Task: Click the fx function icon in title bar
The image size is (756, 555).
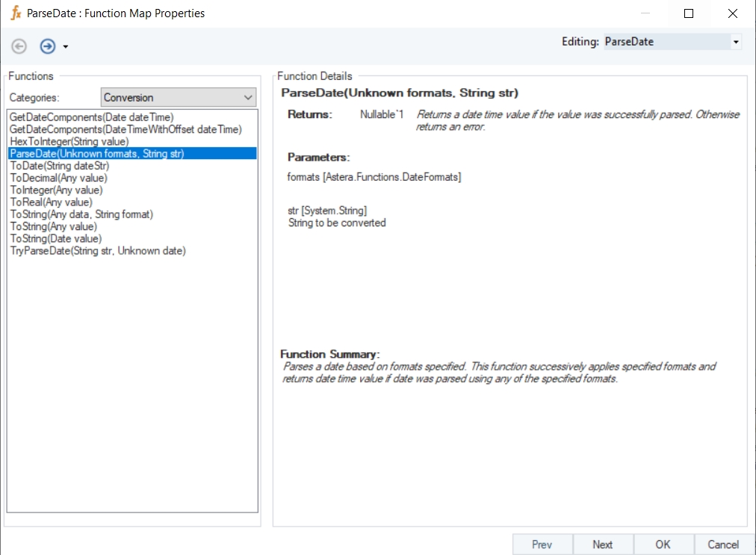Action: pyautogui.click(x=16, y=13)
